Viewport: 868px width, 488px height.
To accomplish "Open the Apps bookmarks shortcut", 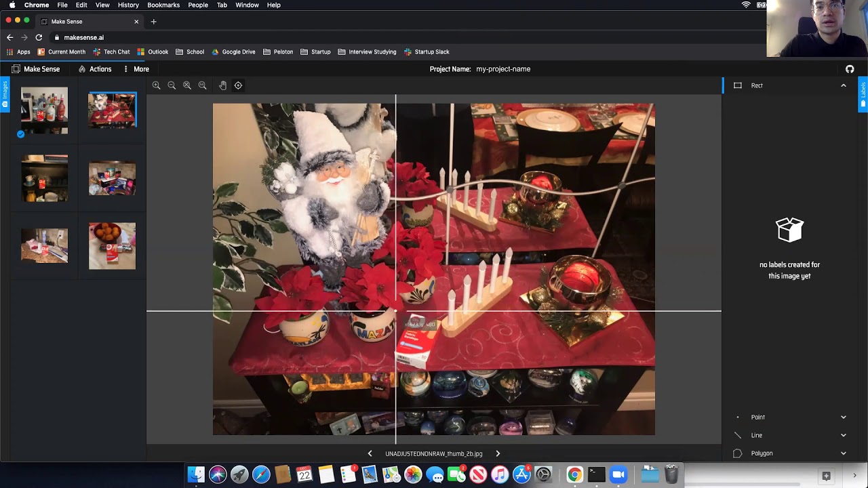I will (x=18, y=52).
